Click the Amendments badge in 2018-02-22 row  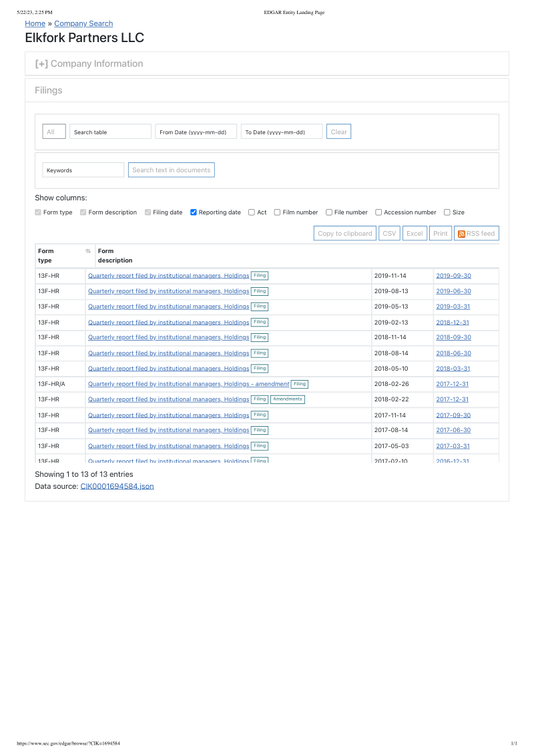(288, 399)
